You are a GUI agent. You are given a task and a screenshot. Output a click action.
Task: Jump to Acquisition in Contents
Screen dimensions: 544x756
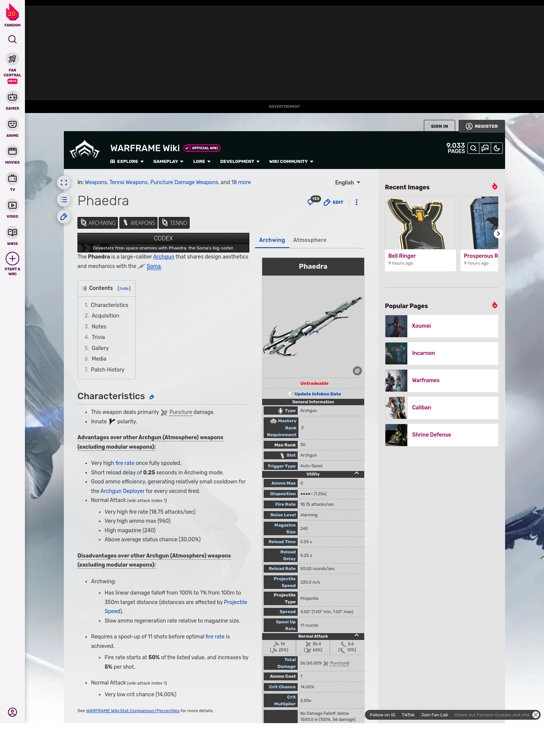(x=105, y=316)
